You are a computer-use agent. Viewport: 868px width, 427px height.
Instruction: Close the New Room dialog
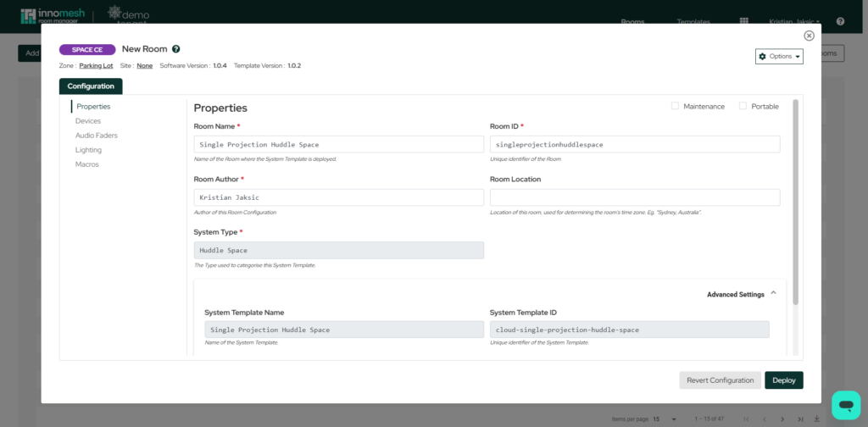809,36
